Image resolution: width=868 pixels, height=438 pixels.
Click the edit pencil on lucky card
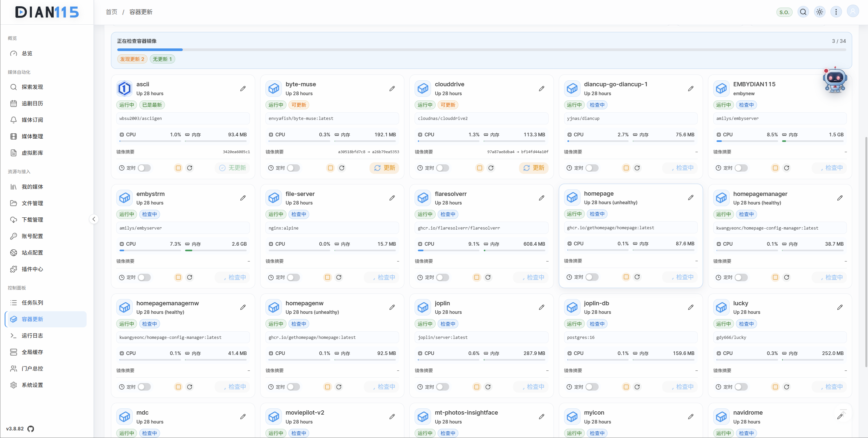[x=840, y=307]
